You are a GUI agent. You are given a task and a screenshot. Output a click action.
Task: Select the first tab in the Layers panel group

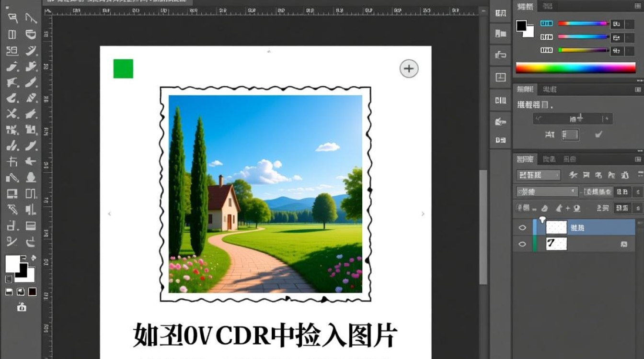point(525,159)
